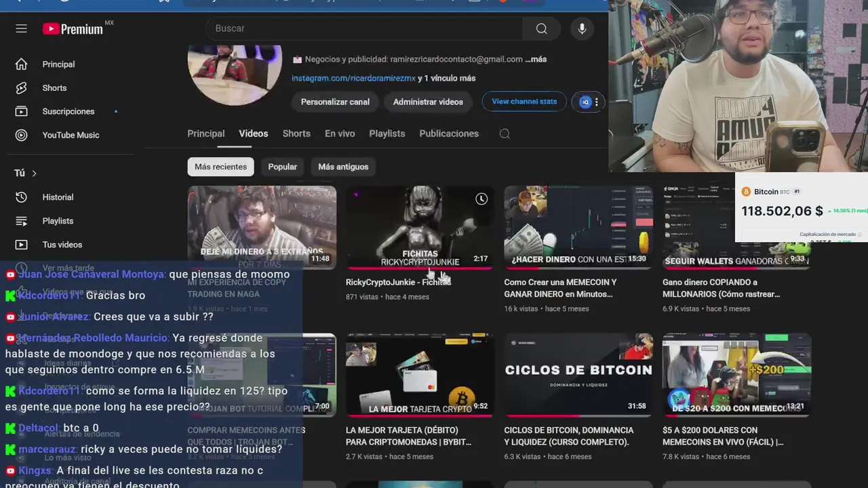Open the Publicaciones channel tab
Screen dimensions: 868x488
(x=449, y=134)
